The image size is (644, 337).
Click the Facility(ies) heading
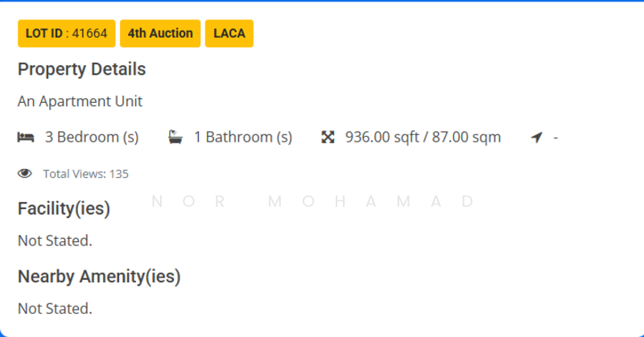(64, 209)
